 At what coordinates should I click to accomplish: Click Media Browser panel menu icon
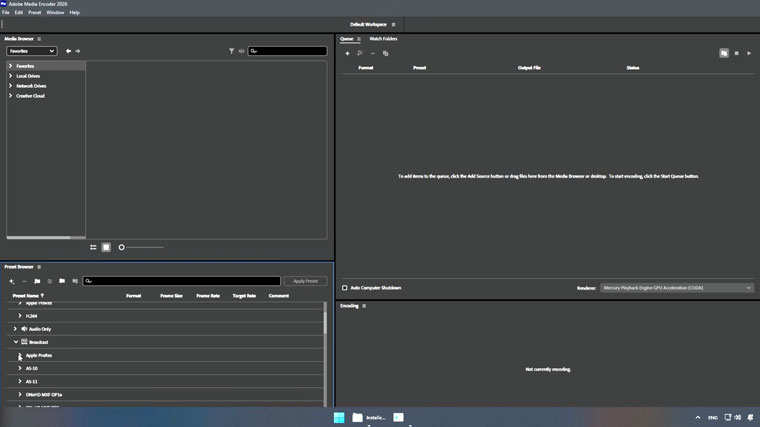39,39
